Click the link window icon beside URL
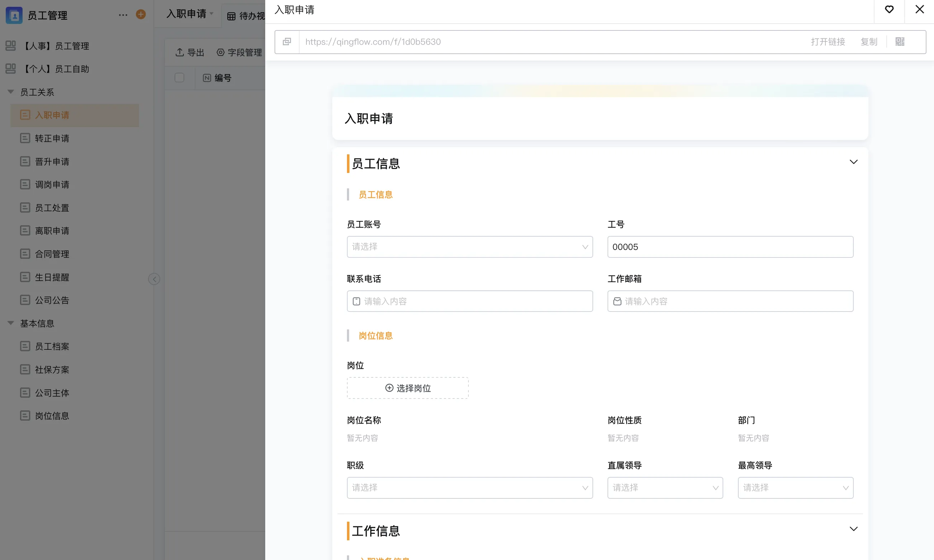This screenshot has width=934, height=560. coord(287,42)
